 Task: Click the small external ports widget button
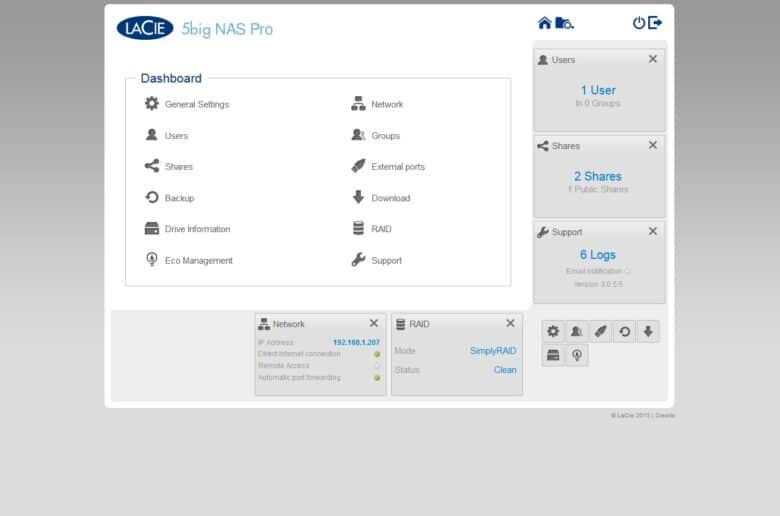[601, 331]
